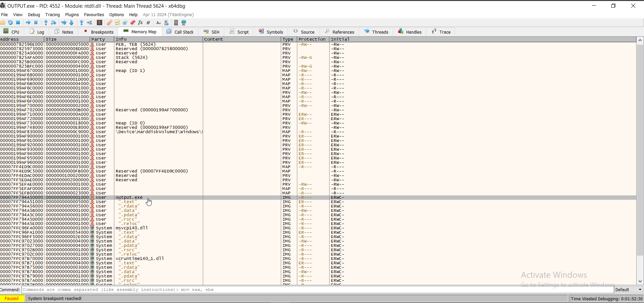The image size is (644, 303).
Task: Click the Step Over icon
Action: pyautogui.click(x=53, y=23)
